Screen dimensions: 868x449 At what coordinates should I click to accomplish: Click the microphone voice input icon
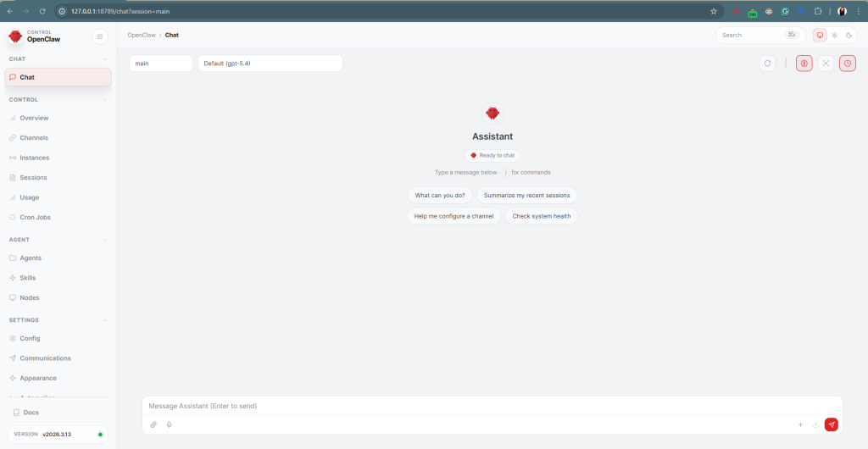[170, 424]
